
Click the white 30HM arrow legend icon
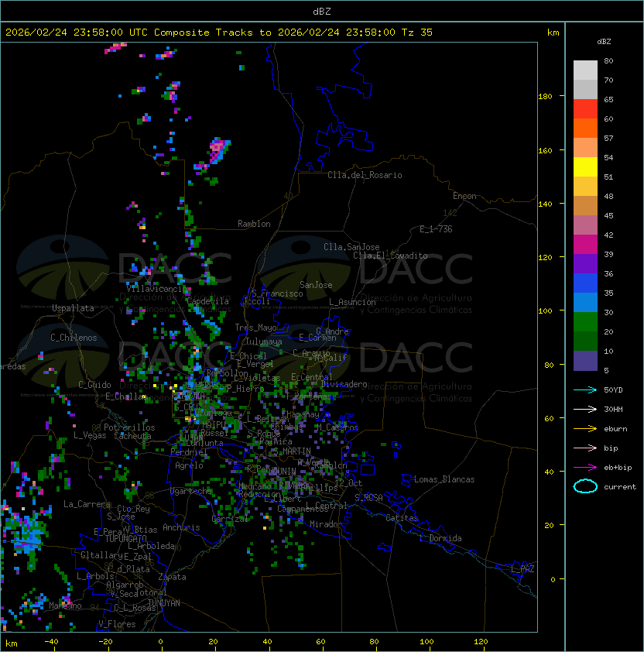pos(585,409)
